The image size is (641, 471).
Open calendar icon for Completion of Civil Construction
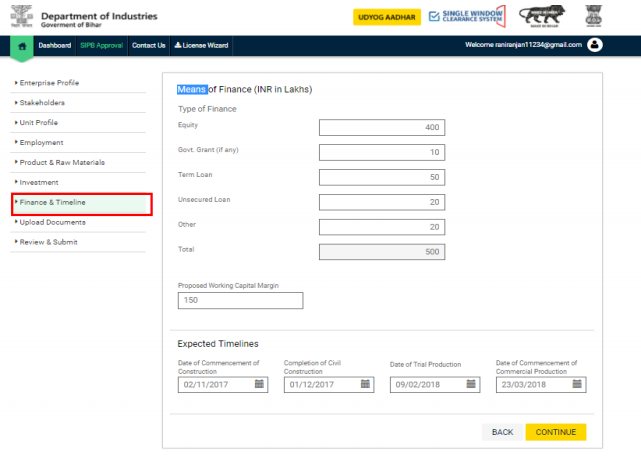pos(365,384)
